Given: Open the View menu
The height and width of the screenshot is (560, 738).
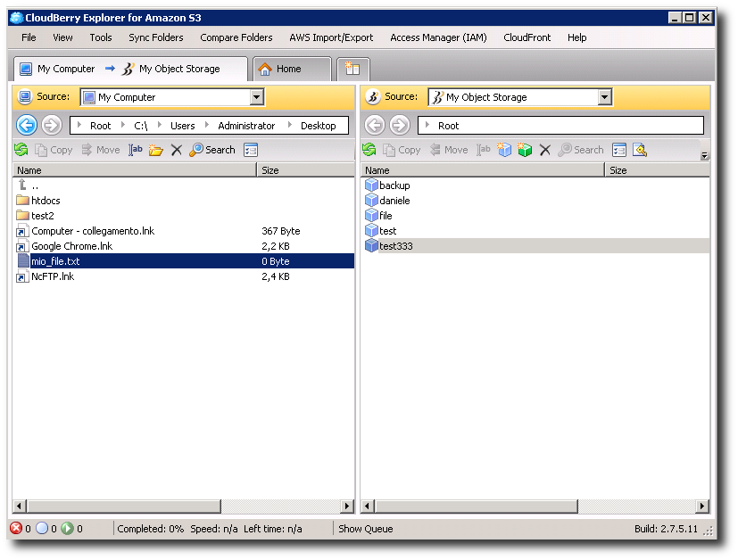Looking at the screenshot, I should (x=62, y=37).
